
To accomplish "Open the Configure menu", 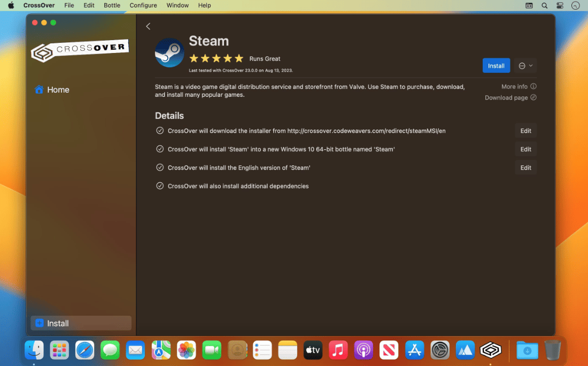I will [x=143, y=5].
